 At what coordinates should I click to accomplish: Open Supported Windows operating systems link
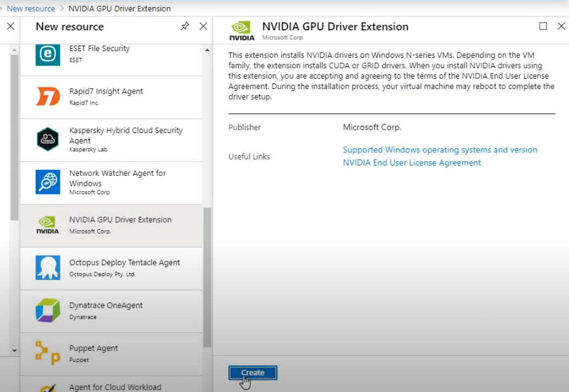(x=440, y=150)
